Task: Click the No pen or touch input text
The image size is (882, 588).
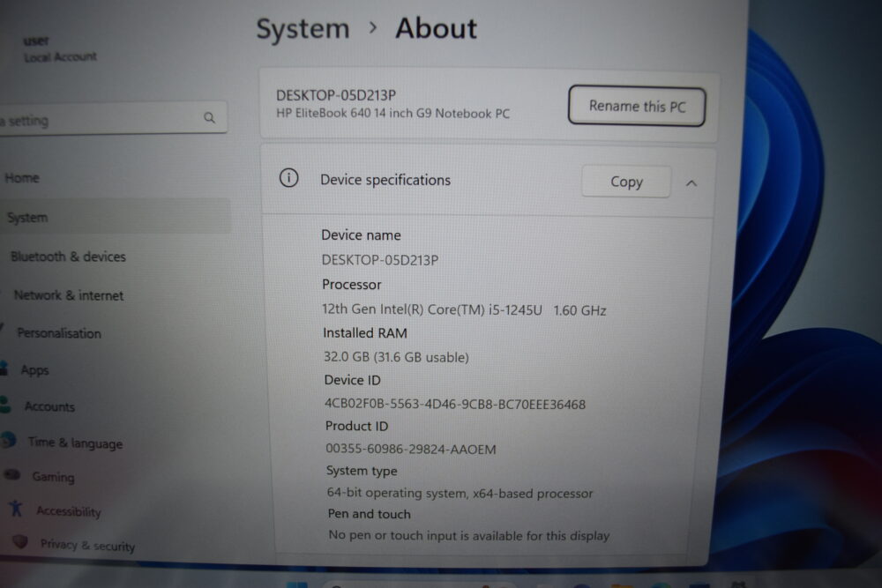Action: [x=468, y=535]
